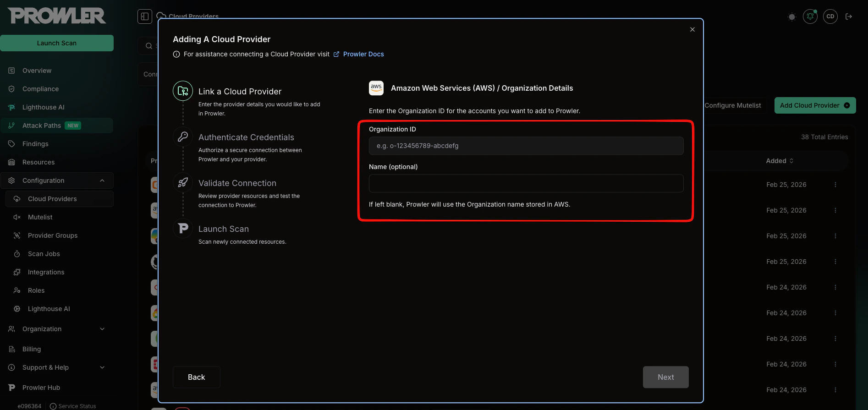Open Compliance in the sidebar

pyautogui.click(x=40, y=89)
